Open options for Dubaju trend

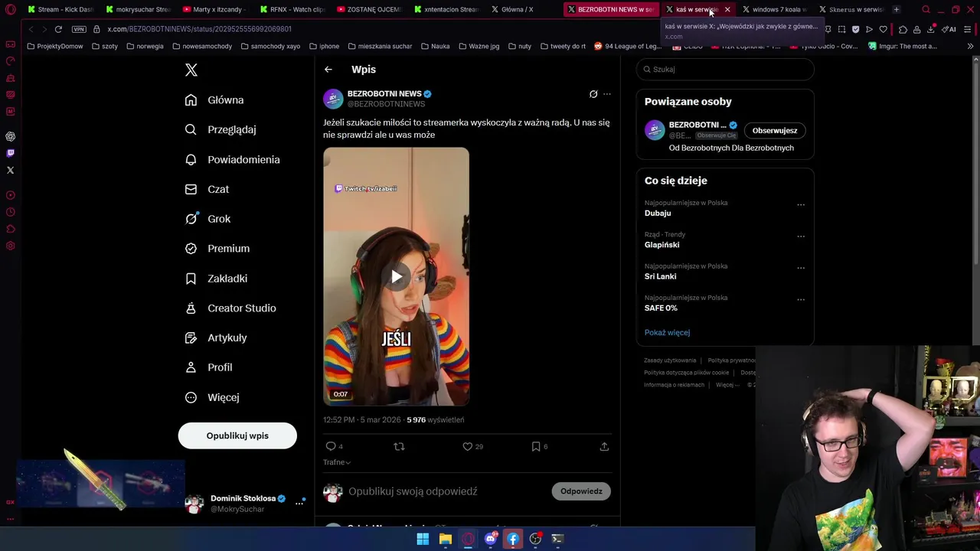pyautogui.click(x=801, y=204)
